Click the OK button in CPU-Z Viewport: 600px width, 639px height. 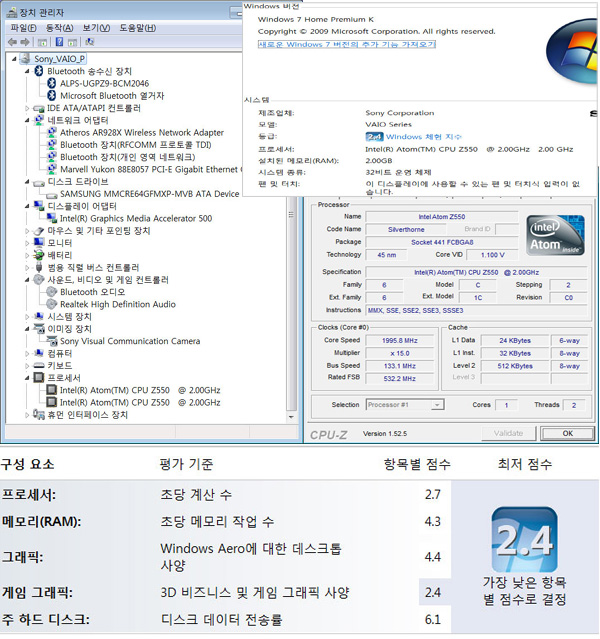point(567,433)
